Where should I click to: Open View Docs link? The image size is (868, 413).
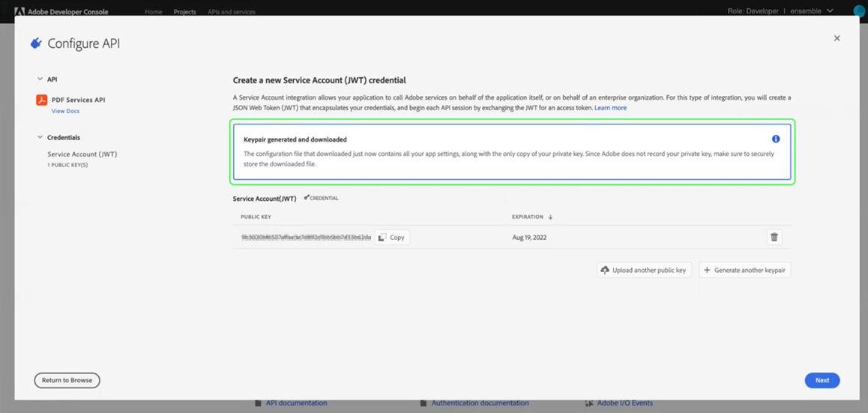pos(65,111)
